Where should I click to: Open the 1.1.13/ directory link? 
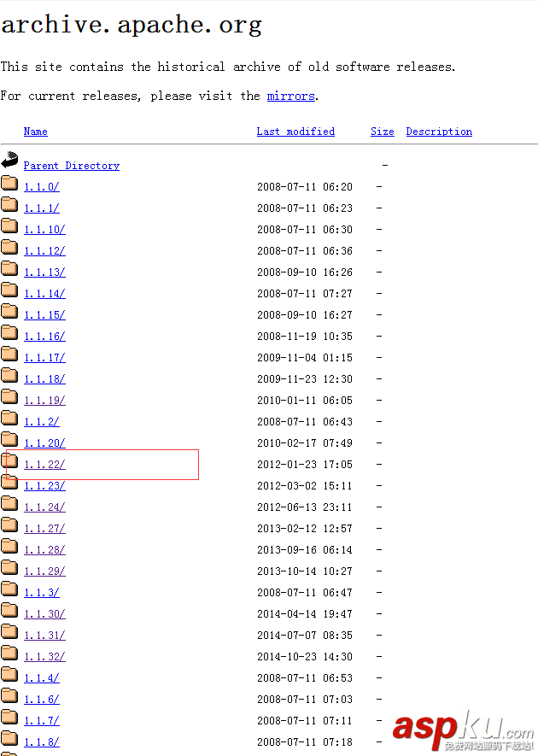point(44,273)
